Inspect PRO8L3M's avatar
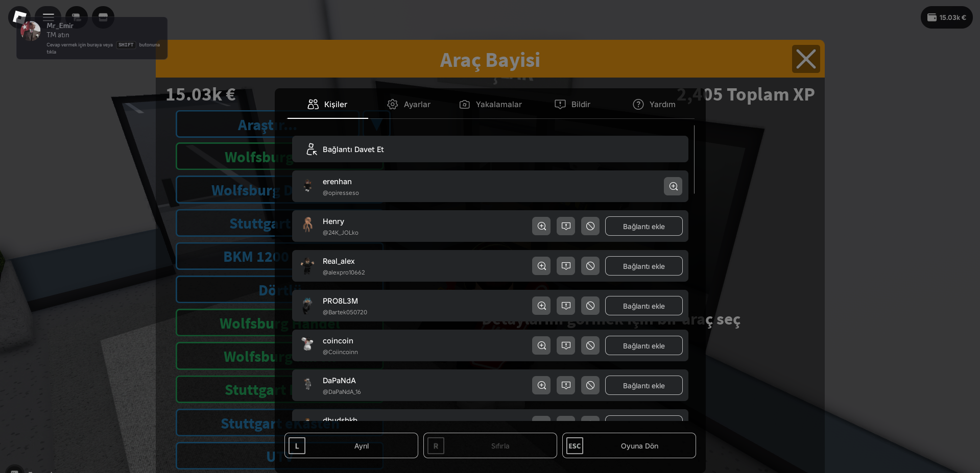This screenshot has height=473, width=980. coord(541,306)
